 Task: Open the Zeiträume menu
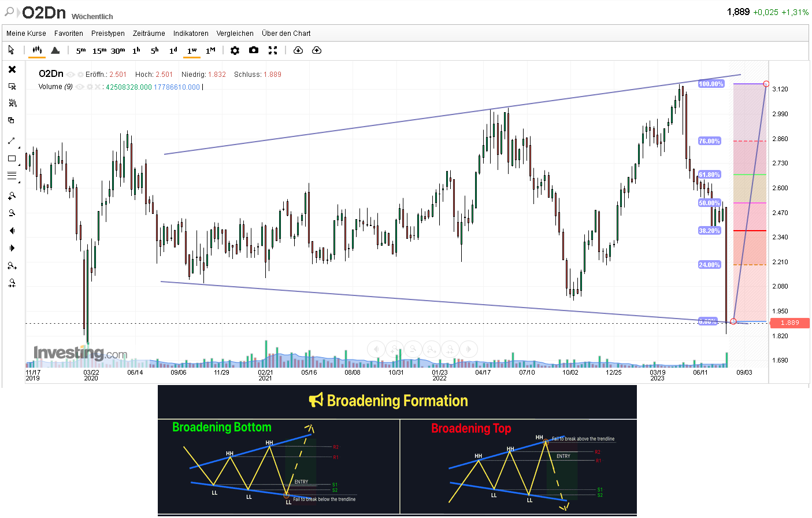[149, 33]
